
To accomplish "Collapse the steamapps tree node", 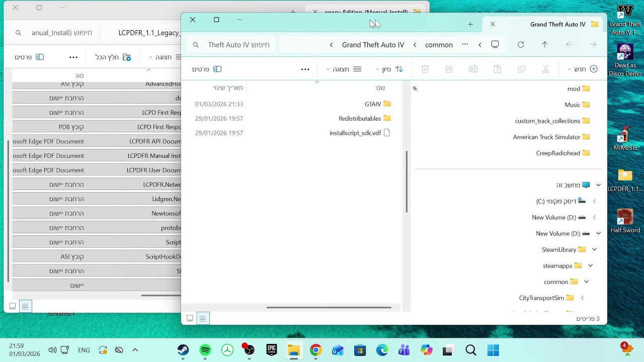I will [590, 265].
